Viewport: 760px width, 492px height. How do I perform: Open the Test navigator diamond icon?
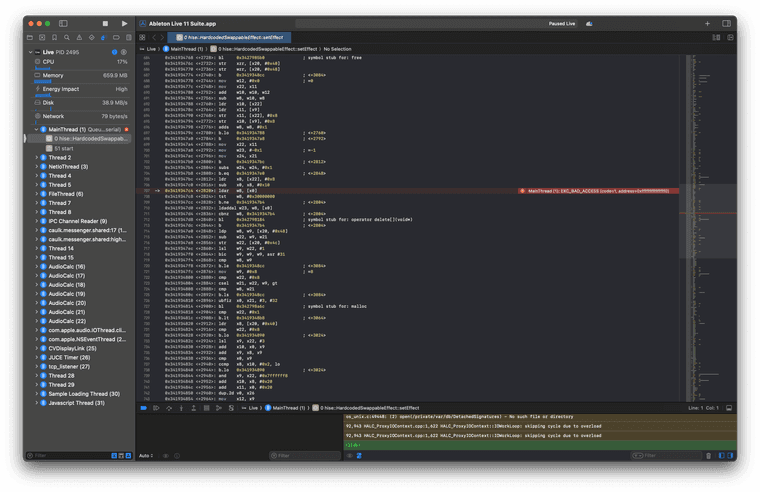pos(92,37)
